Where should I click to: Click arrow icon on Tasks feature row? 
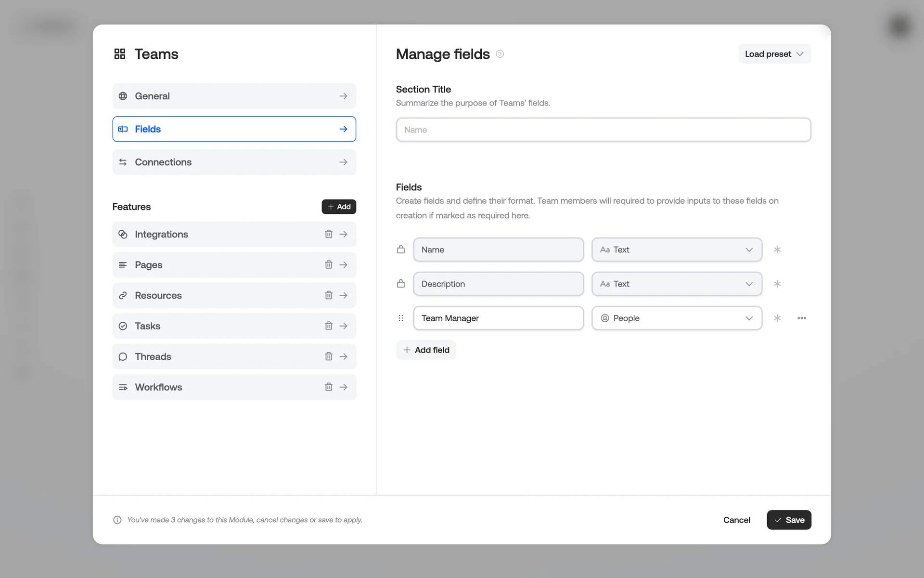pyautogui.click(x=344, y=326)
